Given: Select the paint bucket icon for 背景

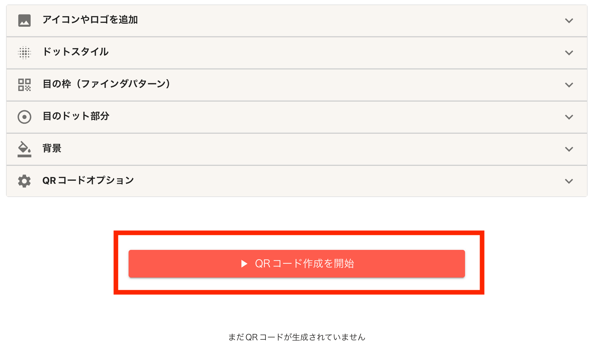Looking at the screenshot, I should [x=24, y=149].
